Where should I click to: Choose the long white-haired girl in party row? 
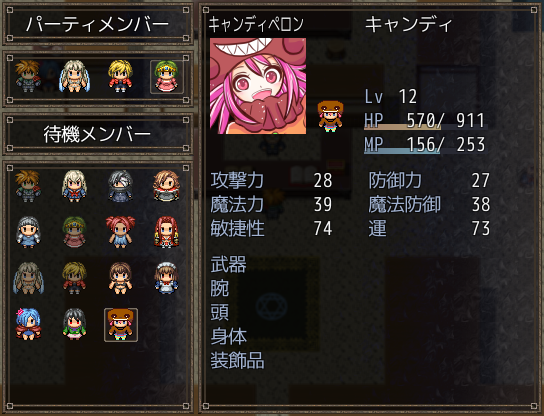[74, 77]
